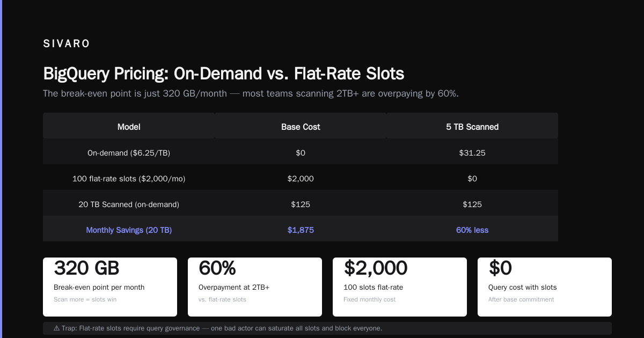
Task: Click the $1,875 savings value
Action: (x=301, y=230)
